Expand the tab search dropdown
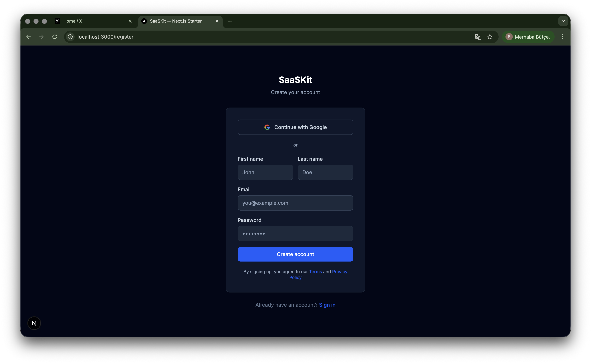The height and width of the screenshot is (364, 591). (x=563, y=21)
